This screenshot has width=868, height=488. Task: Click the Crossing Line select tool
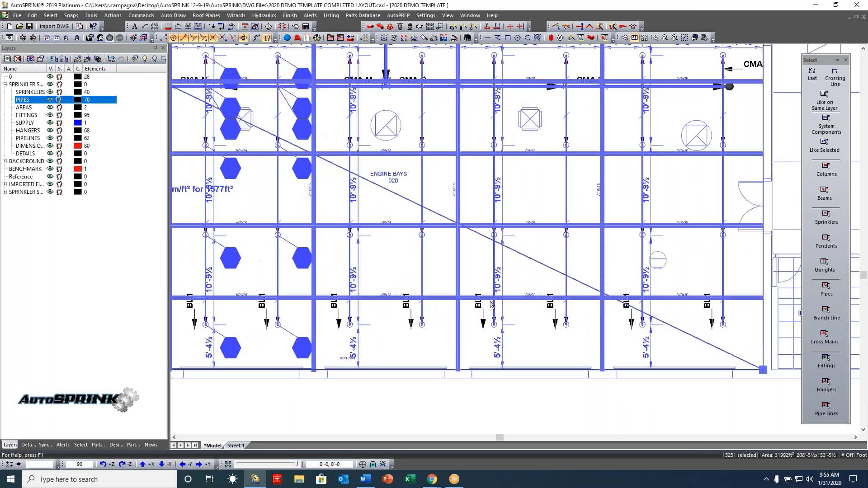click(835, 71)
